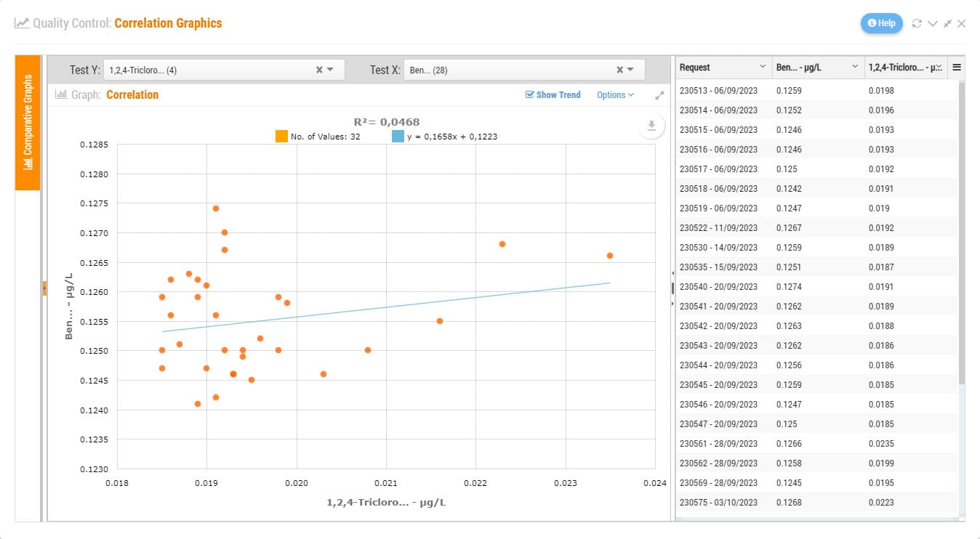
Task: Click value 0.1274 in the table
Action: [x=789, y=287]
